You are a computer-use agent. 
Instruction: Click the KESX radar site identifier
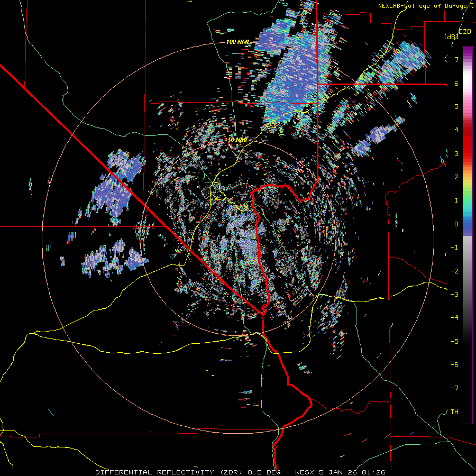pyautogui.click(x=305, y=472)
